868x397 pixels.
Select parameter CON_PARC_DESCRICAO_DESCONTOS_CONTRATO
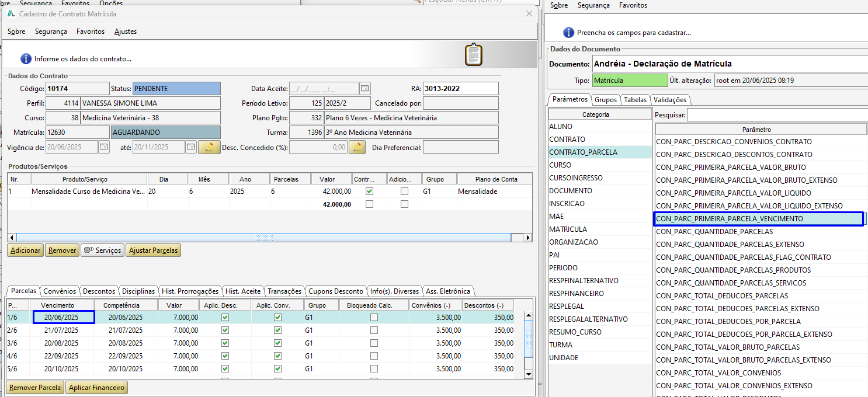tap(760, 155)
